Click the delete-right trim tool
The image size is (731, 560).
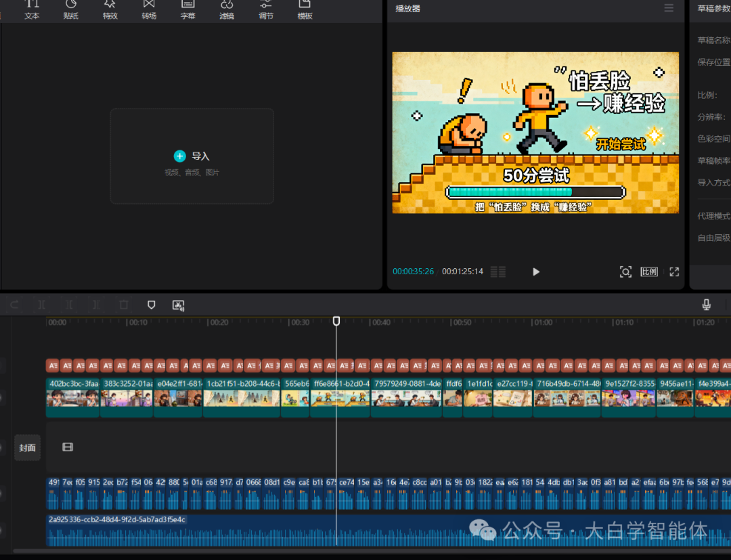coord(96,305)
